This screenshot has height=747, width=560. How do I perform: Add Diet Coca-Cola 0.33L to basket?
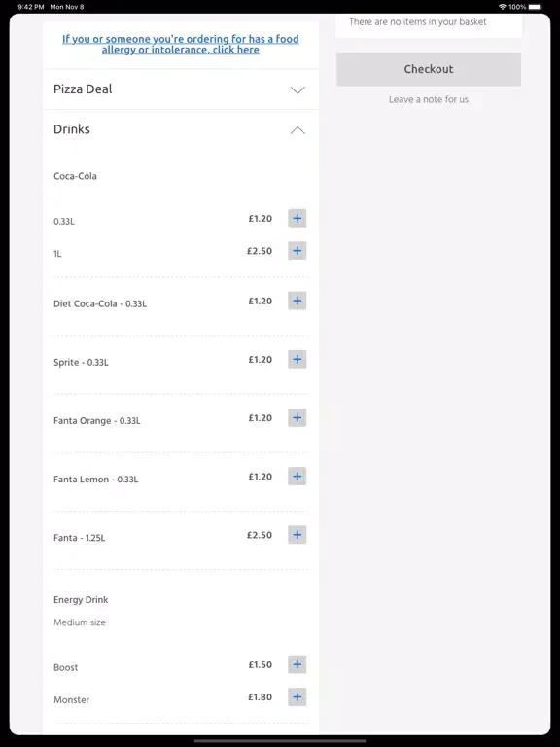[297, 301]
